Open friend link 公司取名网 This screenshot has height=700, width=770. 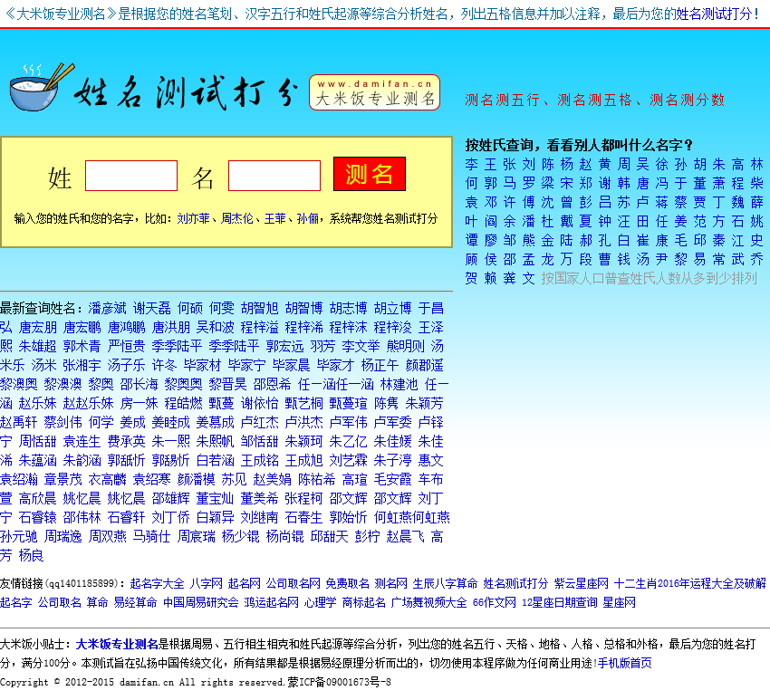(x=294, y=583)
